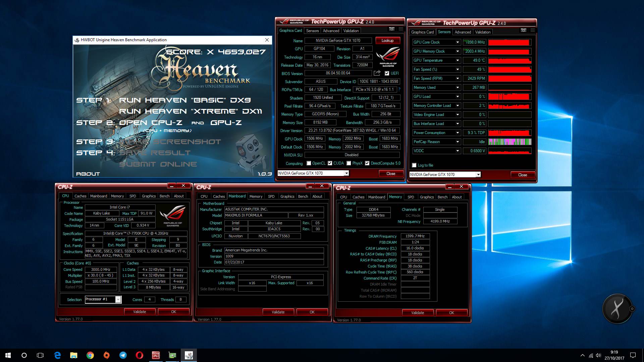Switch to ROG CPU-Z taskbar icon
The width and height of the screenshot is (644, 362).
pos(156,355)
